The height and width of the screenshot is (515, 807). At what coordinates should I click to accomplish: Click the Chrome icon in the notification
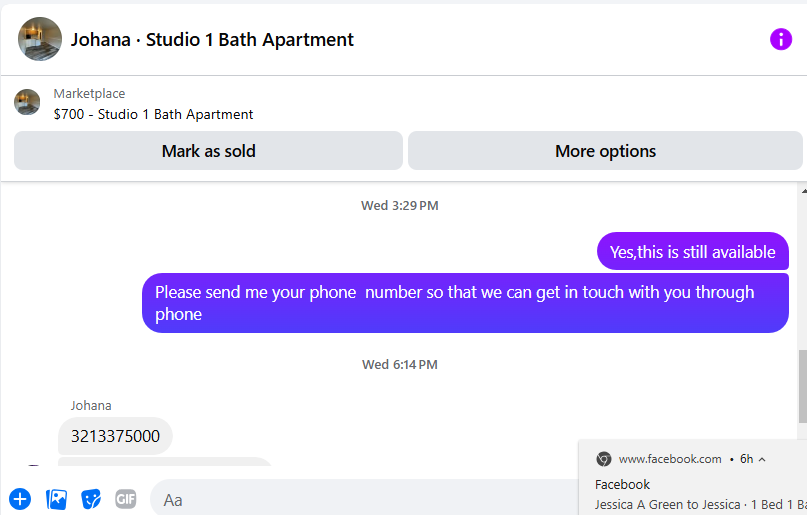[x=603, y=459]
